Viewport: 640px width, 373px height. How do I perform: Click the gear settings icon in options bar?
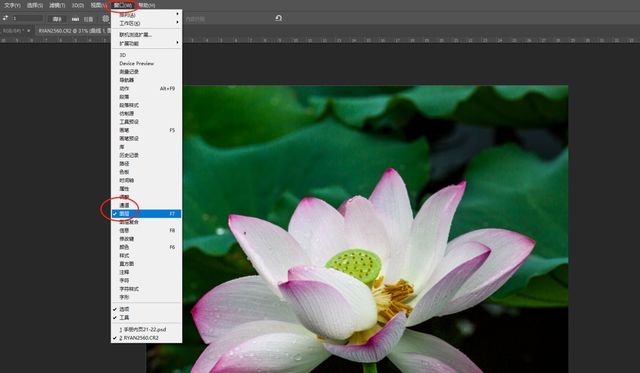(x=106, y=19)
